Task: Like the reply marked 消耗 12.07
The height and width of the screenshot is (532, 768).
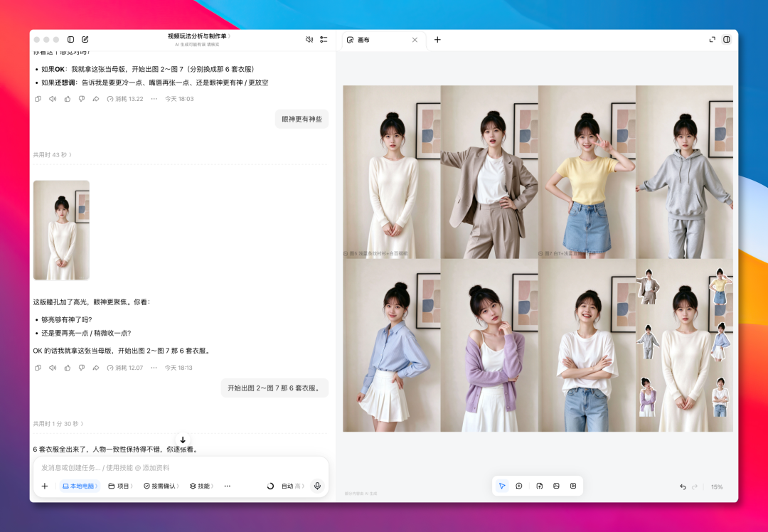Action: (67, 368)
